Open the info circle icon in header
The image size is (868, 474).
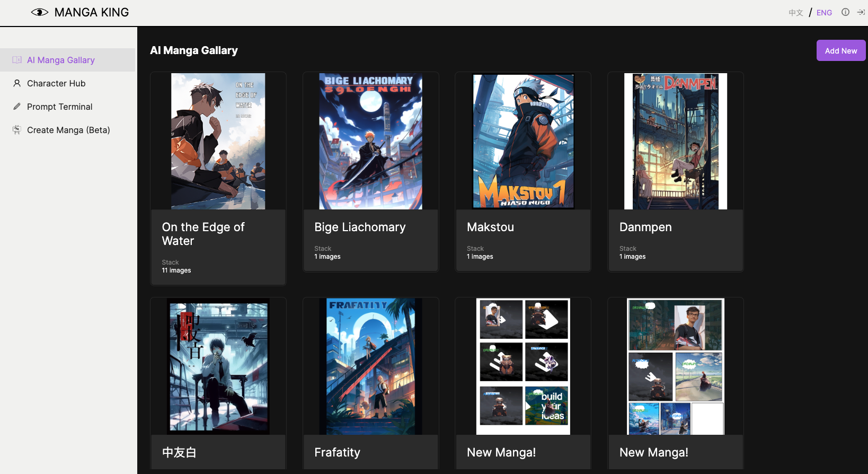(x=845, y=12)
